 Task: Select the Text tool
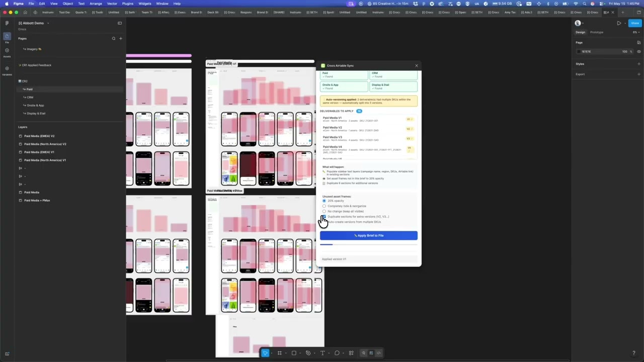point(323,353)
